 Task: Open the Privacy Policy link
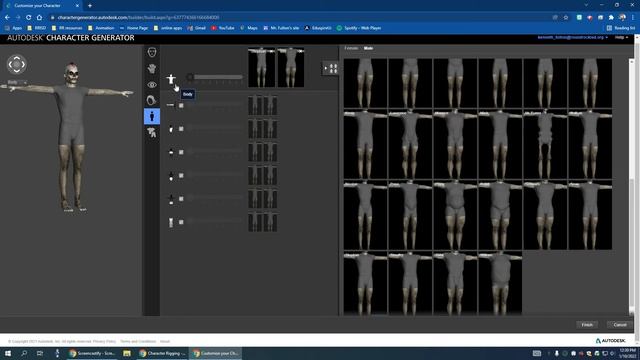(104, 341)
